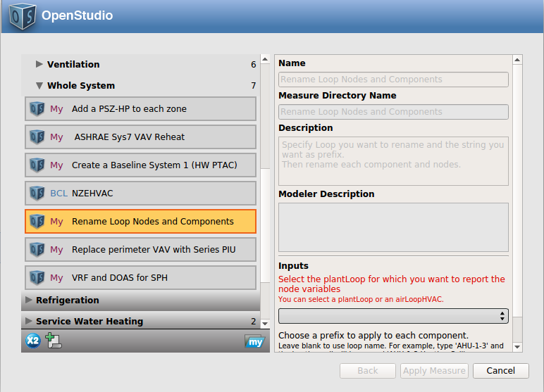Image resolution: width=544 pixels, height=392 pixels.
Task: Click the Inputs heading
Action: [293, 266]
